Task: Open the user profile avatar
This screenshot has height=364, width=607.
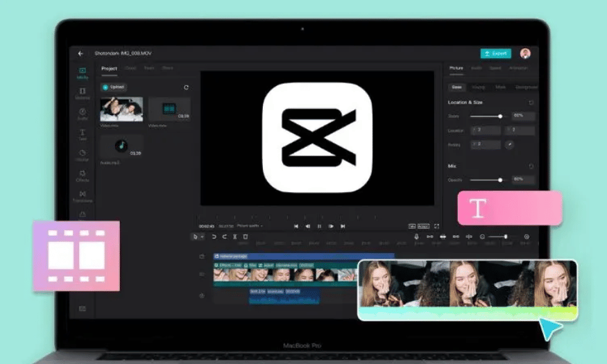Action: point(525,53)
